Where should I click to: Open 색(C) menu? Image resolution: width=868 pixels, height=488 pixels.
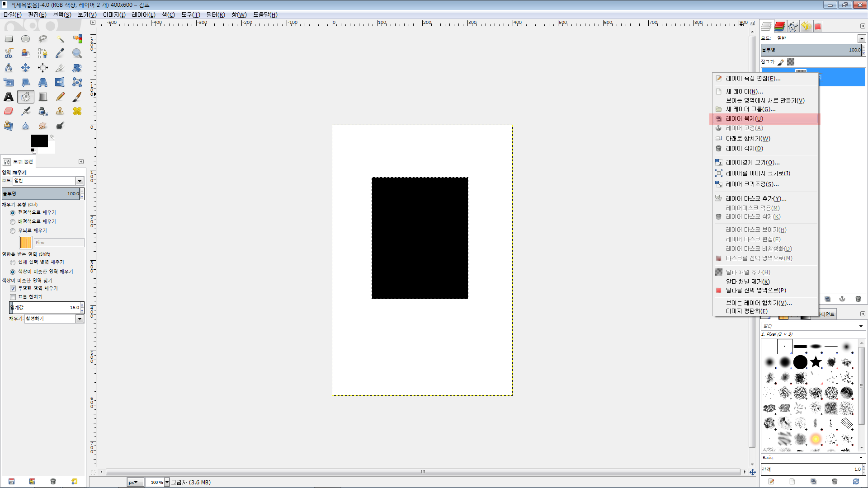[168, 14]
